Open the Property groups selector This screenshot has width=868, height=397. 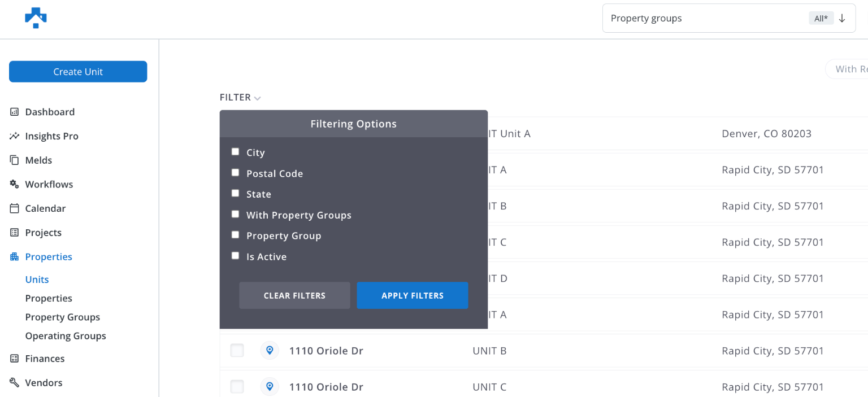click(729, 18)
